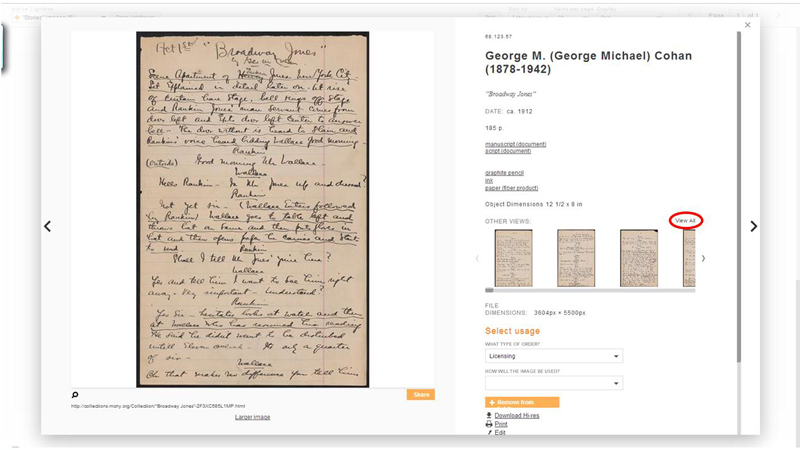The width and height of the screenshot is (800, 450).
Task: Go back in other views with left chevron
Action: pyautogui.click(x=477, y=259)
